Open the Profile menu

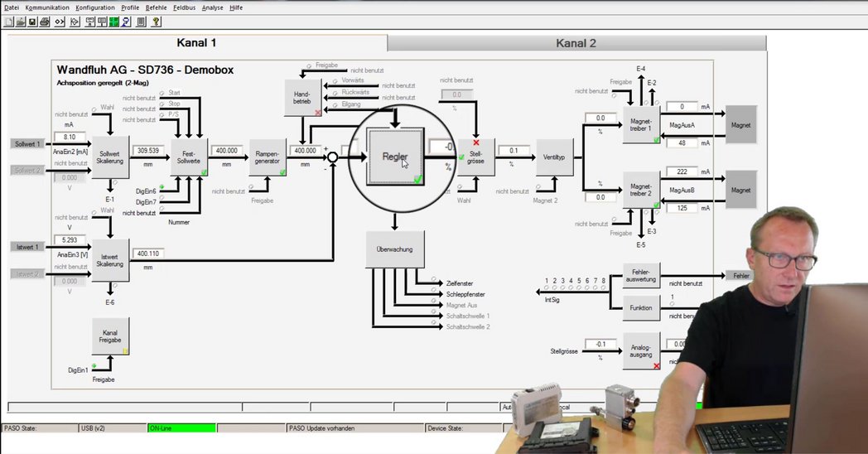coord(130,7)
